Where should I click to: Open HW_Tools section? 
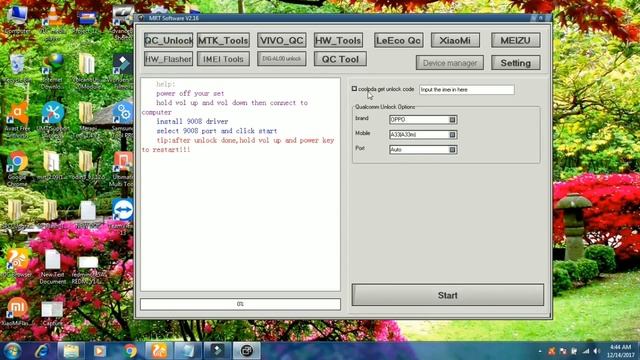coord(338,40)
